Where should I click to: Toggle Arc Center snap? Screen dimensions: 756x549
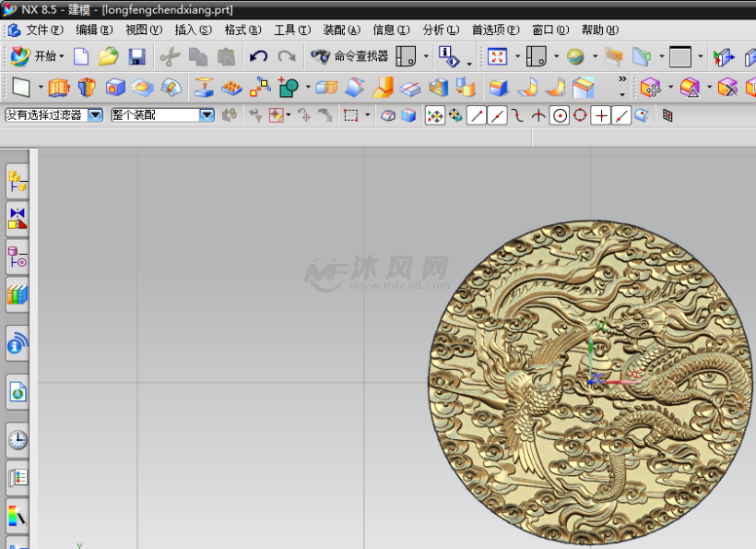point(560,115)
